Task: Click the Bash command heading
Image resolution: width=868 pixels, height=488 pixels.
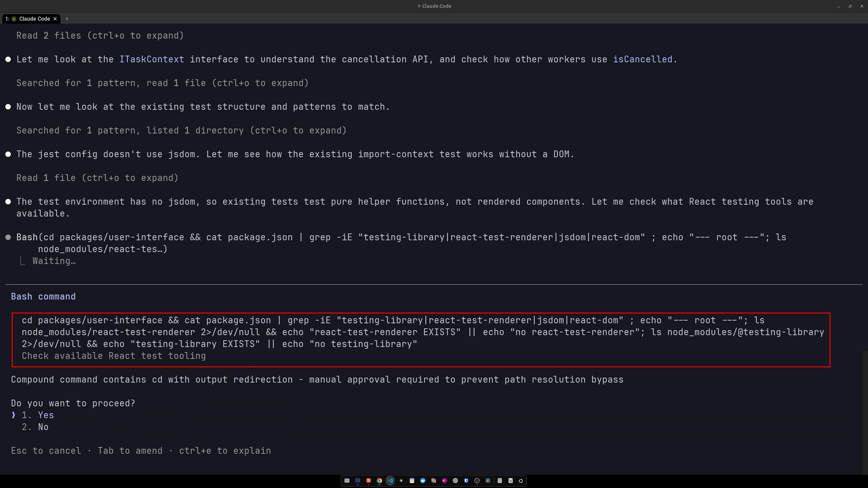Action: coord(43,297)
